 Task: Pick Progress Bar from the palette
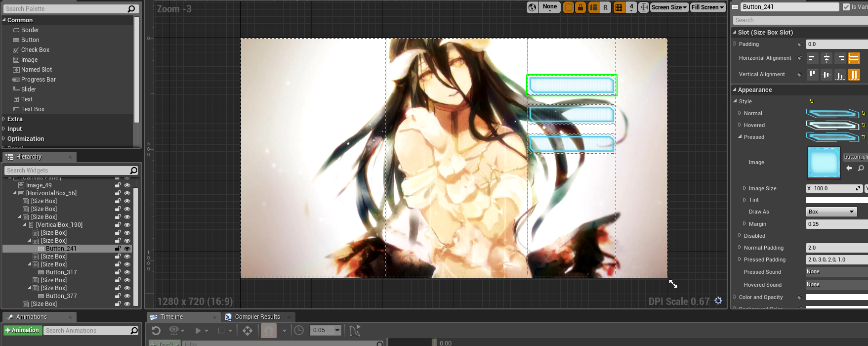(39, 80)
